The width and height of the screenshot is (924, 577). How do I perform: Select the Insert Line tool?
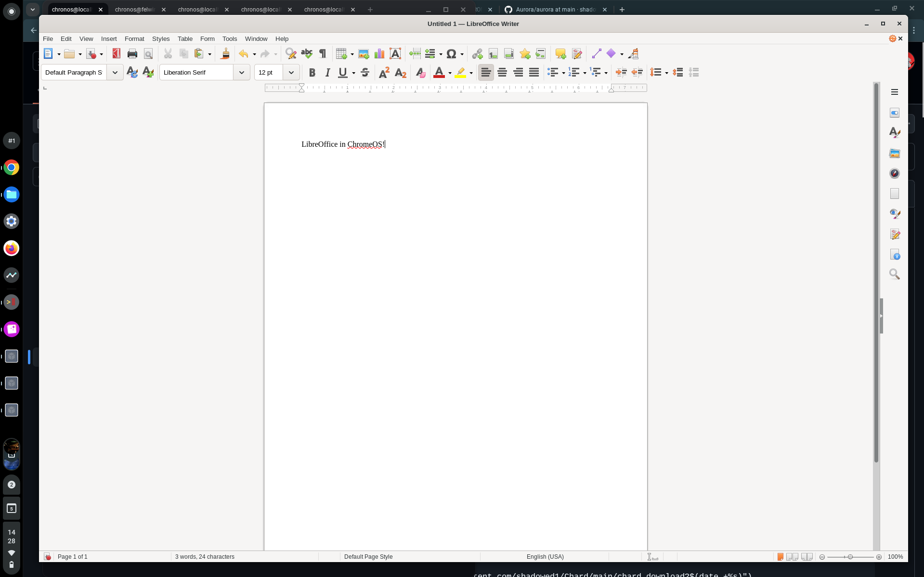(x=597, y=54)
